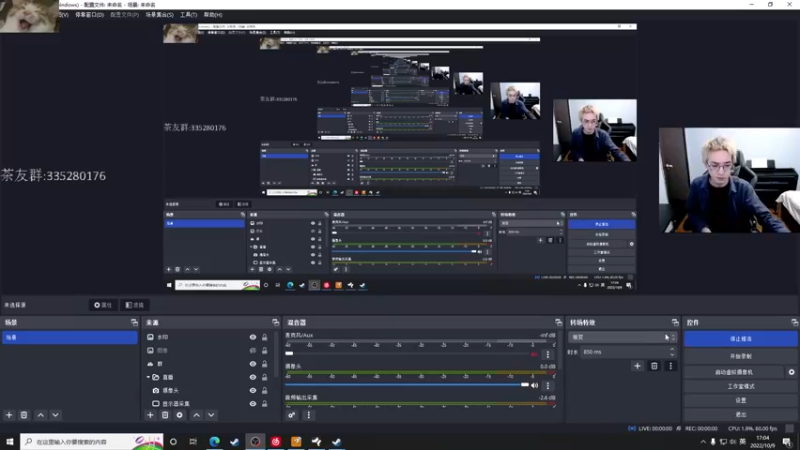Decrease transition duration with the down arrow

click(672, 354)
